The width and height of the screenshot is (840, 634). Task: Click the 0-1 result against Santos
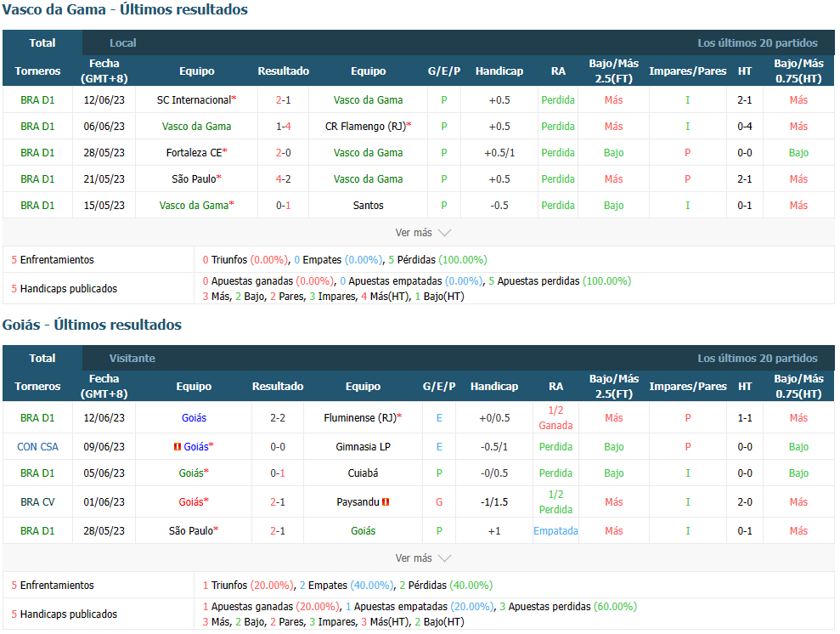click(284, 206)
